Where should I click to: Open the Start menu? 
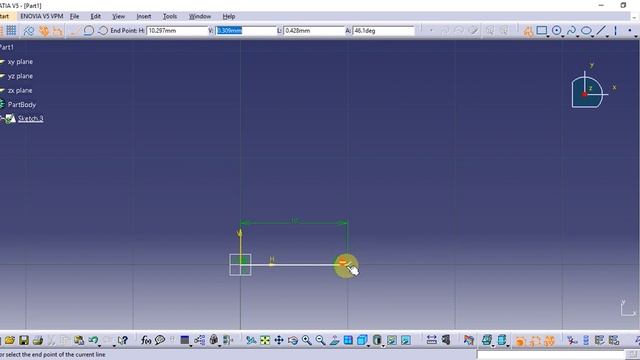point(4,16)
